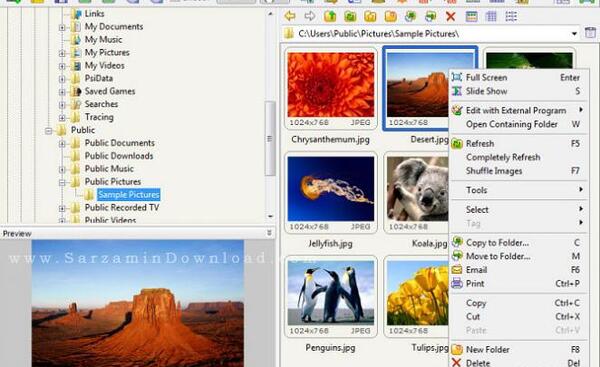Collapse the Public tree node
The image size is (600, 367).
(x=48, y=131)
